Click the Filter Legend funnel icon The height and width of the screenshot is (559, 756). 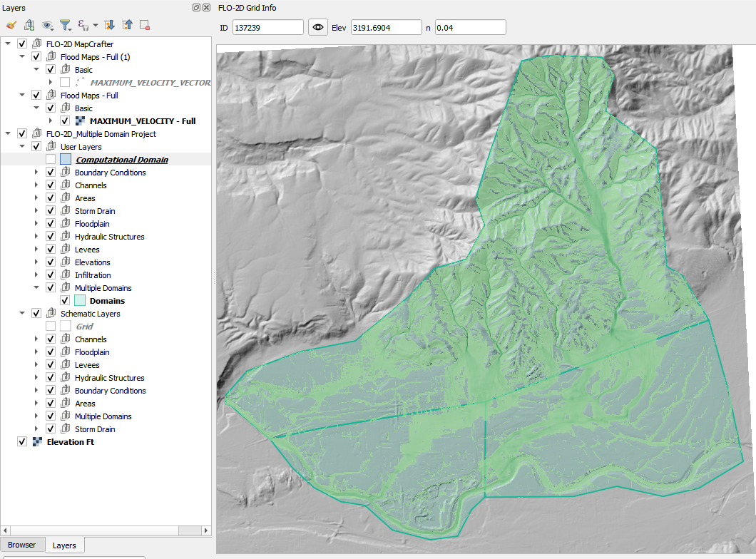click(x=66, y=25)
